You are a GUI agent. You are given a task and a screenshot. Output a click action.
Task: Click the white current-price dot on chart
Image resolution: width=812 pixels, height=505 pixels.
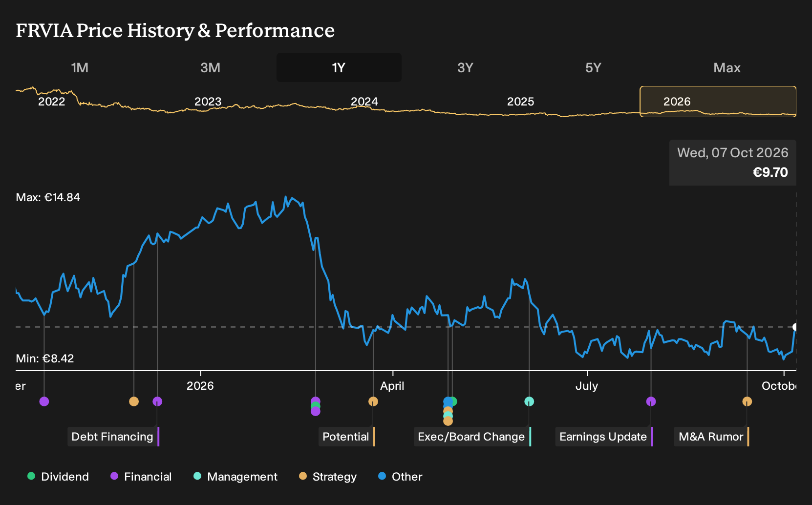(x=795, y=327)
